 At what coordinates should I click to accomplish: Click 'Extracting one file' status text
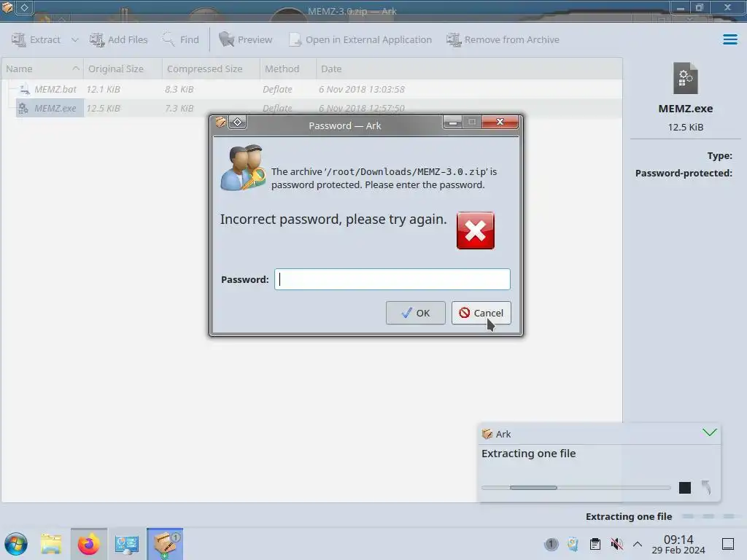pos(629,516)
